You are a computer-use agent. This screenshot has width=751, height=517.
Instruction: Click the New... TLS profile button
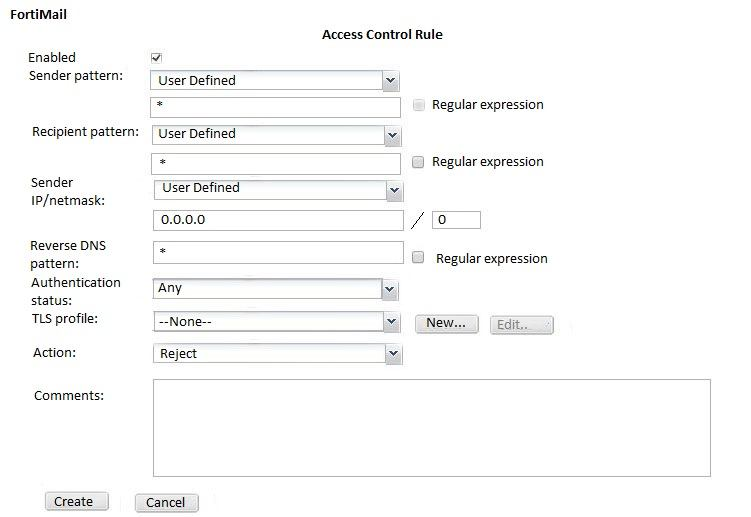point(446,323)
